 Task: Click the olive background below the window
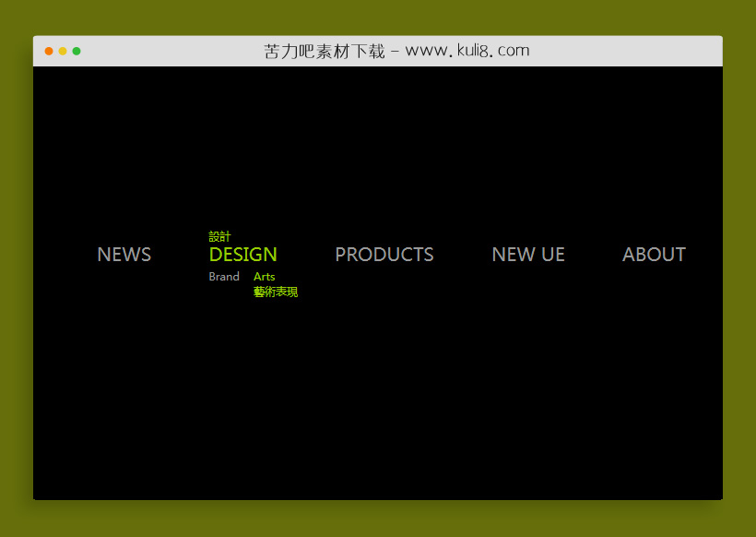click(x=378, y=519)
